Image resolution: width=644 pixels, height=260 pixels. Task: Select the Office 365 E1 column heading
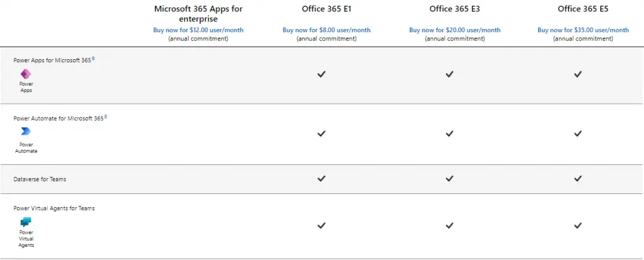click(x=326, y=9)
